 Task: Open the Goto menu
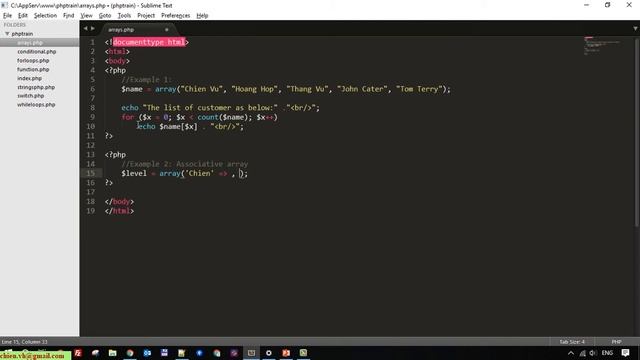(x=105, y=16)
